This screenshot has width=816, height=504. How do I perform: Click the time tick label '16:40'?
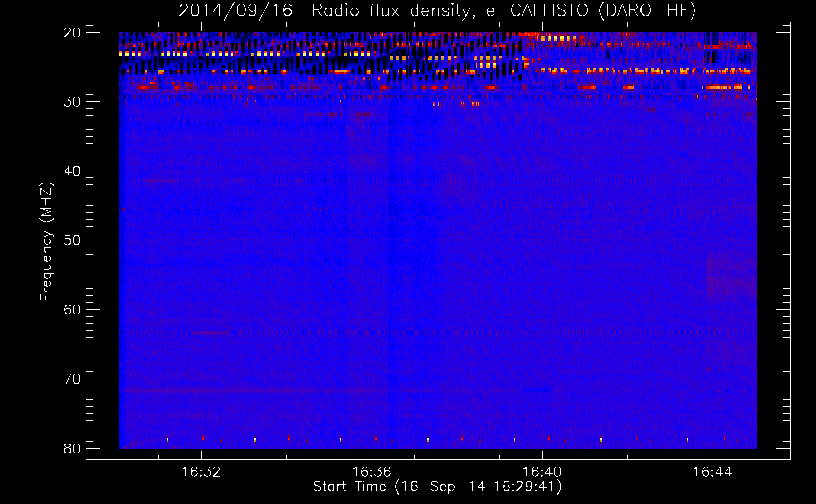[x=542, y=472]
